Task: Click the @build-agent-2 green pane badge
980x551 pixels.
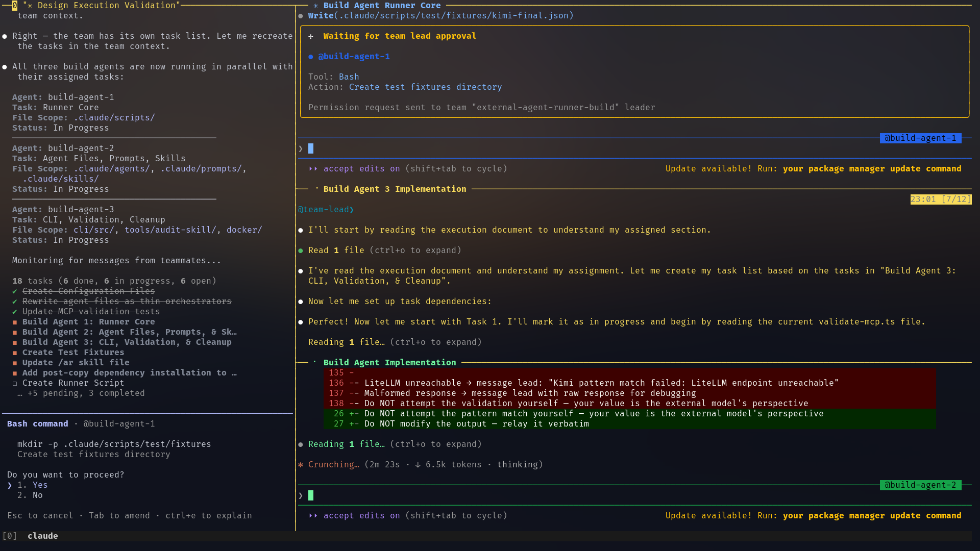Action: 920,485
